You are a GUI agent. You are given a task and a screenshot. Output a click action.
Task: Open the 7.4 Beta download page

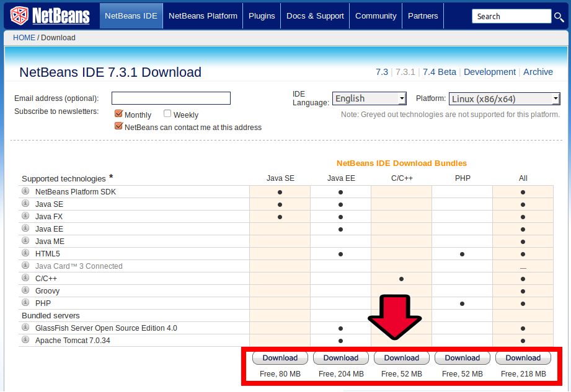pos(440,72)
